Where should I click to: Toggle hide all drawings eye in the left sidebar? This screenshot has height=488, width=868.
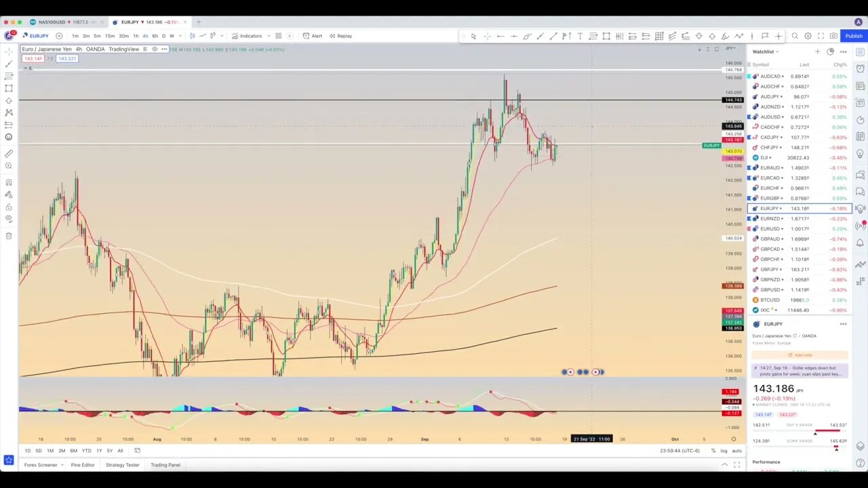(9, 219)
